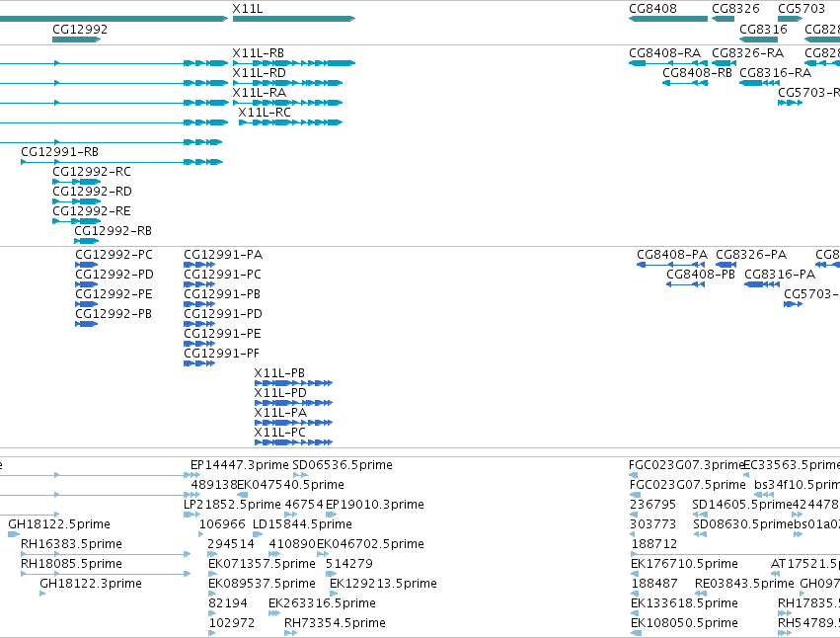The height and width of the screenshot is (638, 840).
Task: Click protein X11L-PB
Action: tap(293, 383)
